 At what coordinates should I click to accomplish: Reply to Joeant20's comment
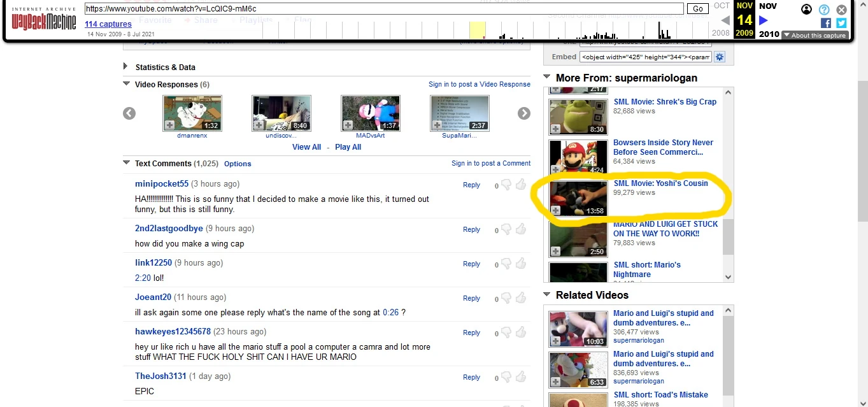pyautogui.click(x=471, y=298)
